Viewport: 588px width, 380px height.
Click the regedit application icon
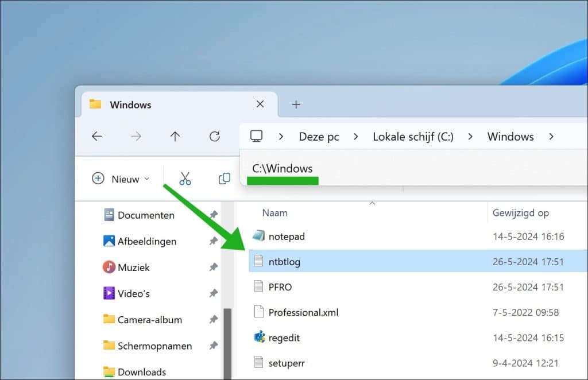(x=259, y=337)
